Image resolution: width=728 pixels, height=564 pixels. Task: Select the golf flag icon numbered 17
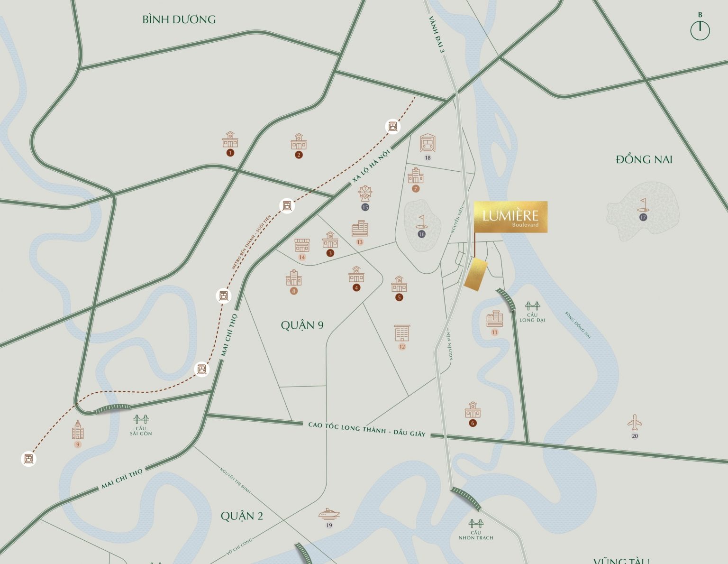coord(643,205)
